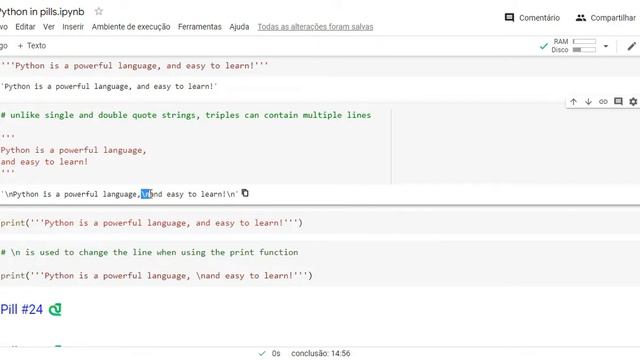Click the link icon beside Pill #24

click(x=55, y=309)
